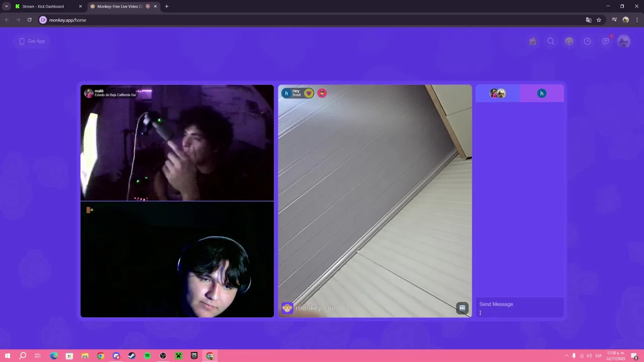Open the Get App link
Screen dimensions: 644x362
coord(32,41)
